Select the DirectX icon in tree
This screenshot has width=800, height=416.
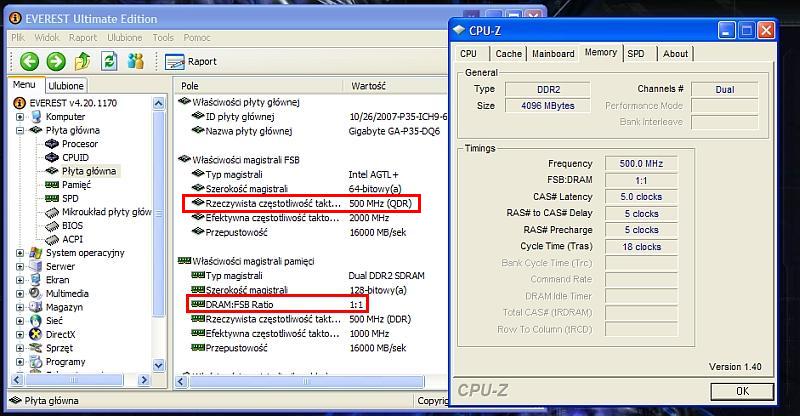(36, 334)
